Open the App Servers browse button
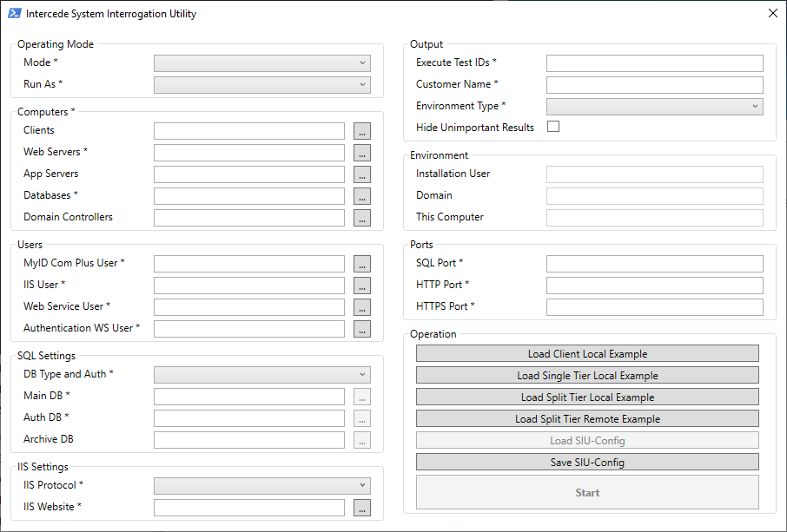The height and width of the screenshot is (532, 787). click(x=362, y=174)
